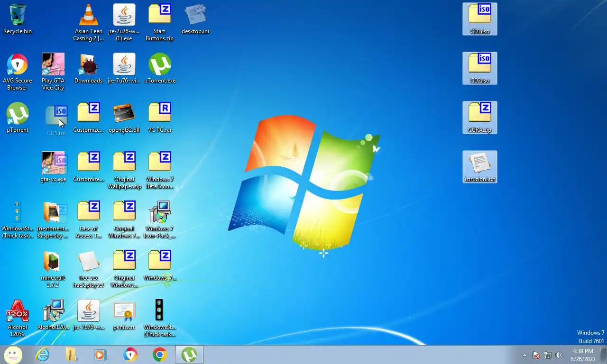Select Play GTA Vice City shortcut
Image resolution: width=607 pixels, height=364 pixels.
[53, 72]
